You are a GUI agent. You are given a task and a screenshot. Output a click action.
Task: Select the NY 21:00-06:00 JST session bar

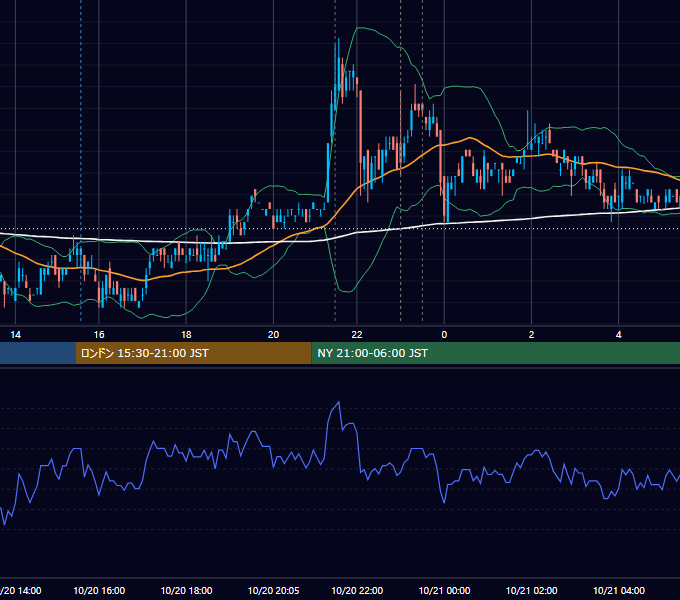(495, 353)
